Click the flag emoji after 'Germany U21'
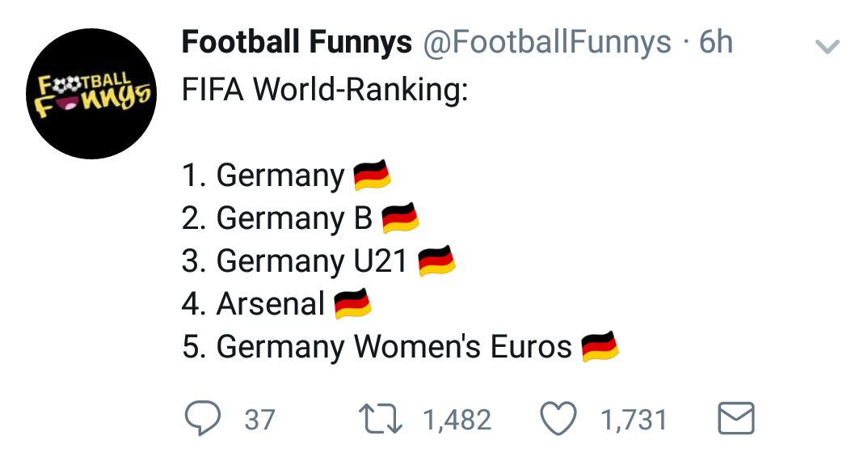Image resolution: width=868 pixels, height=457 pixels. (437, 261)
